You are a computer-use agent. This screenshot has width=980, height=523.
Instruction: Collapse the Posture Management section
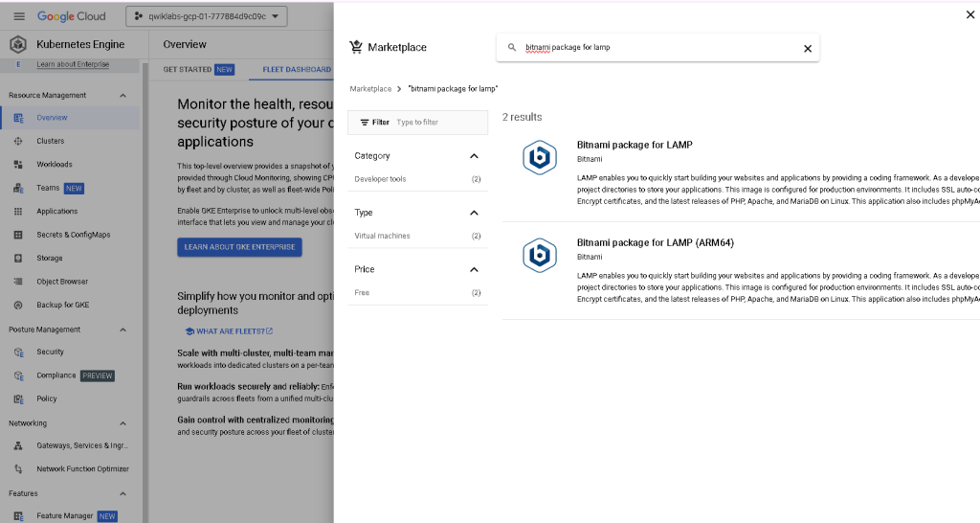point(122,330)
